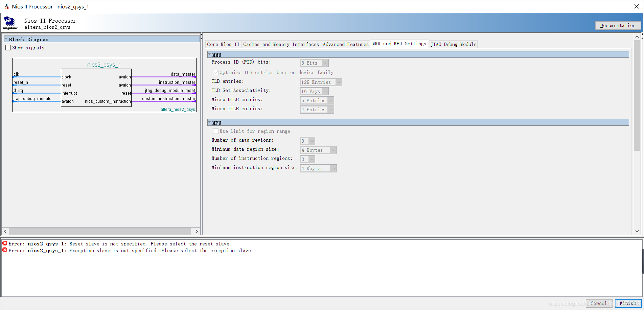Close the Nios II Processor window

[x=636, y=6]
